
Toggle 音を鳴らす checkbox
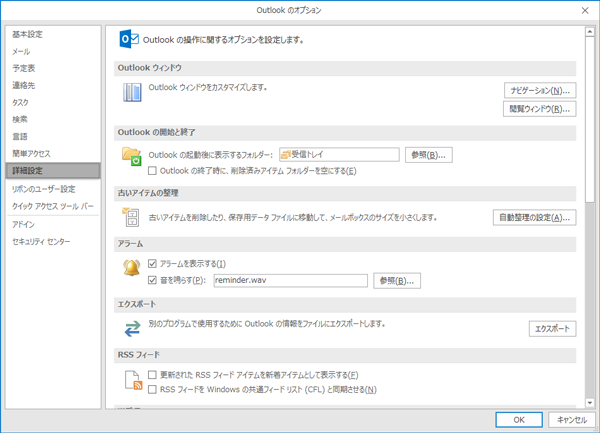pos(152,280)
